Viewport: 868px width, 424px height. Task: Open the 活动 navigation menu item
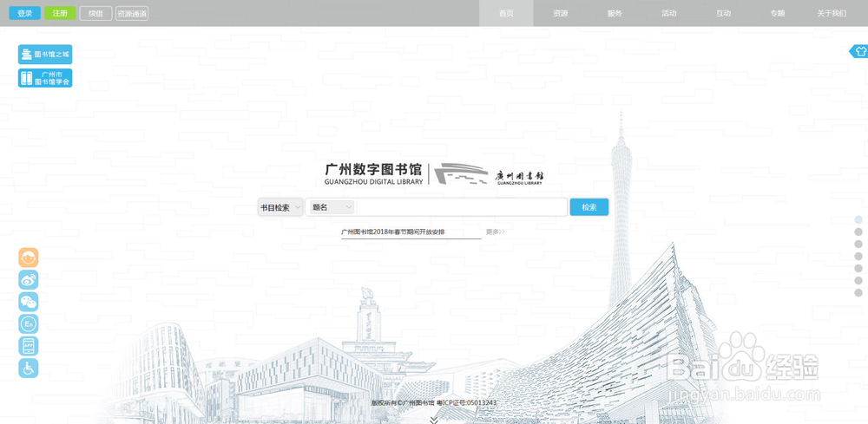[x=668, y=13]
